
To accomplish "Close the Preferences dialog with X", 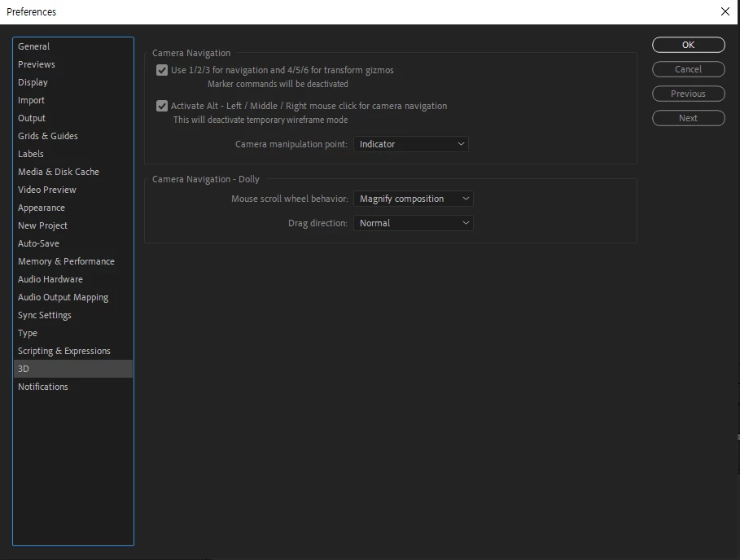I will (725, 11).
